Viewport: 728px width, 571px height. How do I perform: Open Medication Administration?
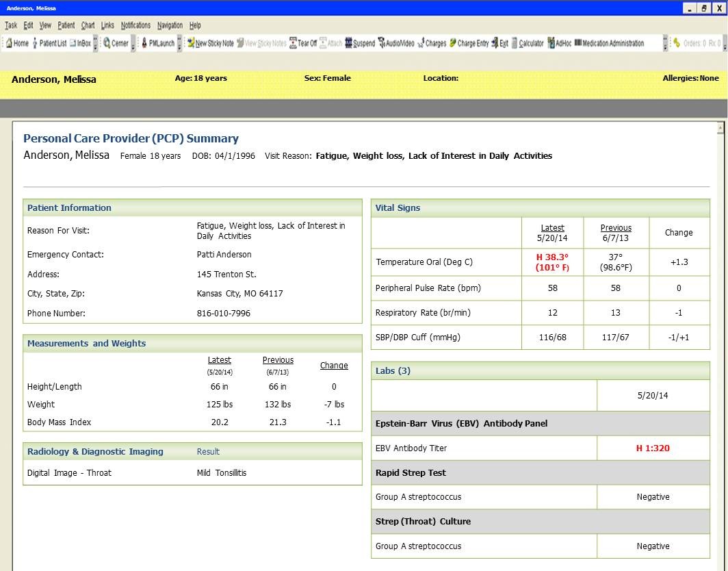click(609, 43)
